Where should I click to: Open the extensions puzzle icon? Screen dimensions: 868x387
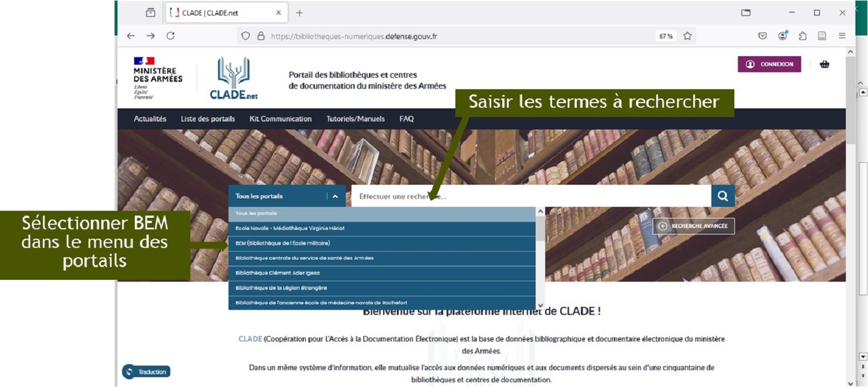[x=803, y=36]
